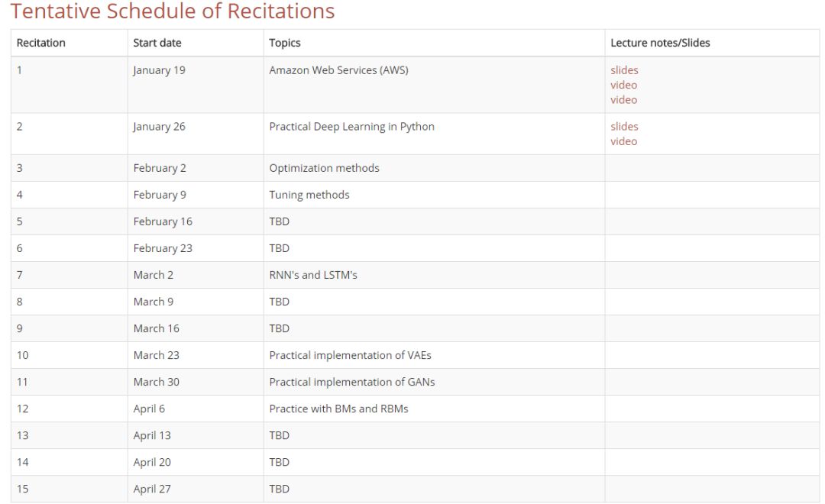Click the March 30 start date
825x504 pixels.
point(157,382)
